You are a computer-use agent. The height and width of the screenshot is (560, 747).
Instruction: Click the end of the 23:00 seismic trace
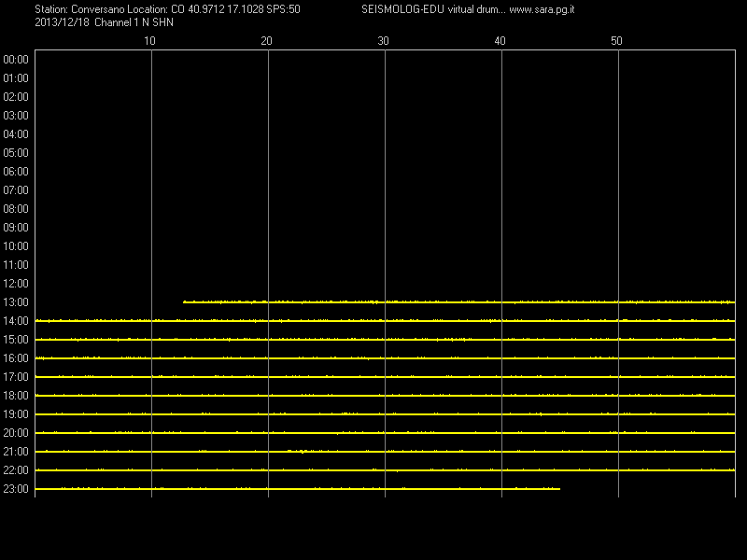click(558, 488)
